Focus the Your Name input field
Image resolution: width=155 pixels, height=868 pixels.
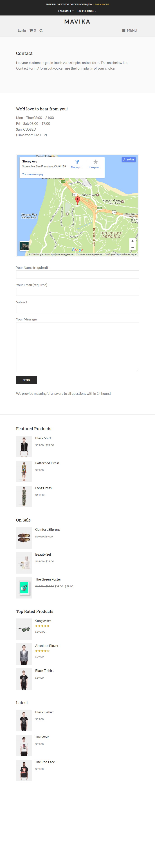77,274
